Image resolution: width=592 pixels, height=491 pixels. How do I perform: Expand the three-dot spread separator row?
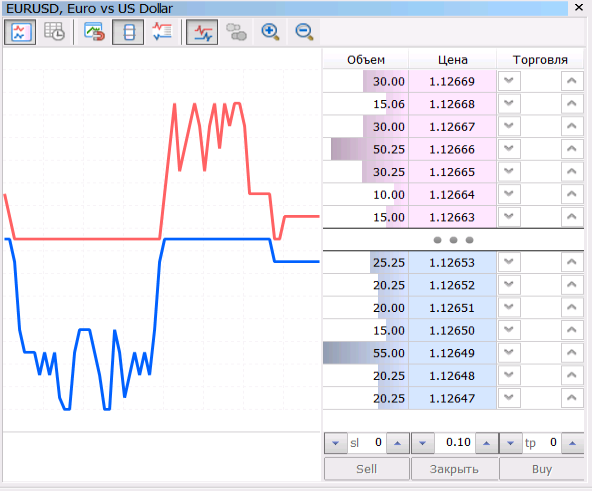[453, 240]
